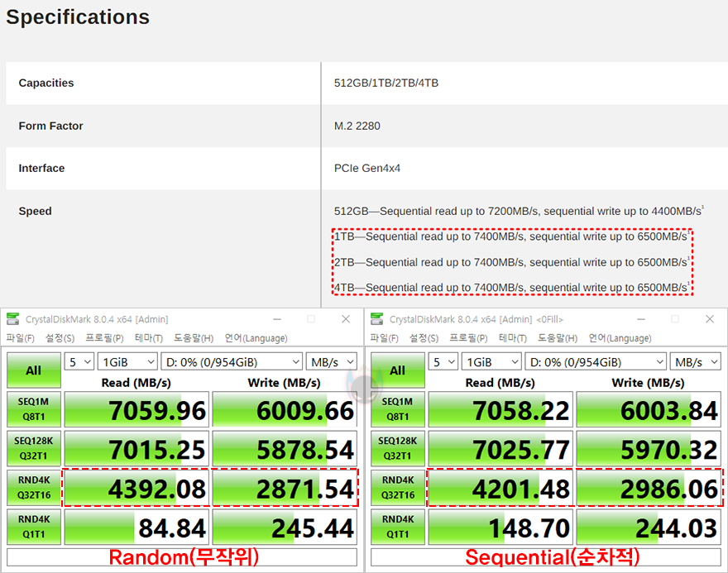Open 1GiB test size dropdown in right 0Fill window
The width and height of the screenshot is (728, 573).
[491, 362]
